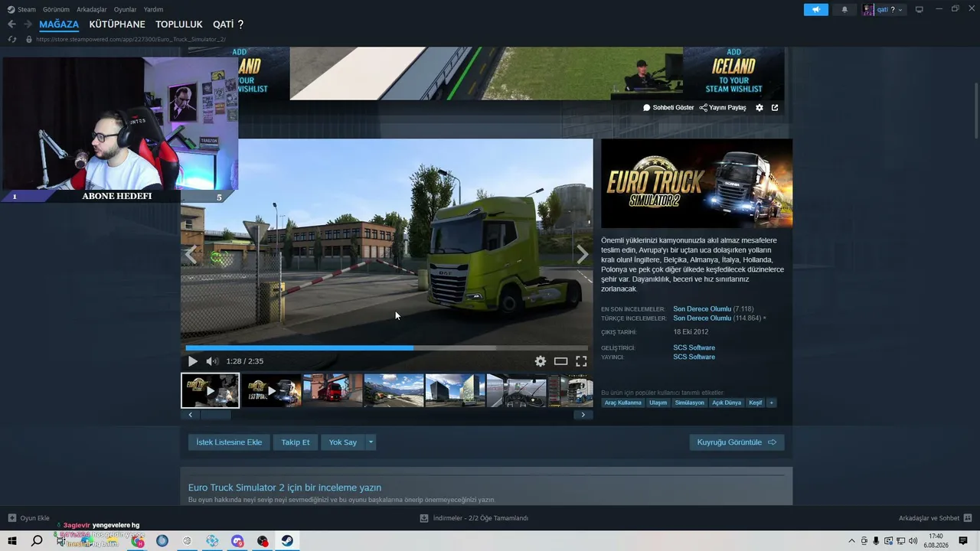Select the 1.53 Update trailer thumbnail

coord(271,390)
